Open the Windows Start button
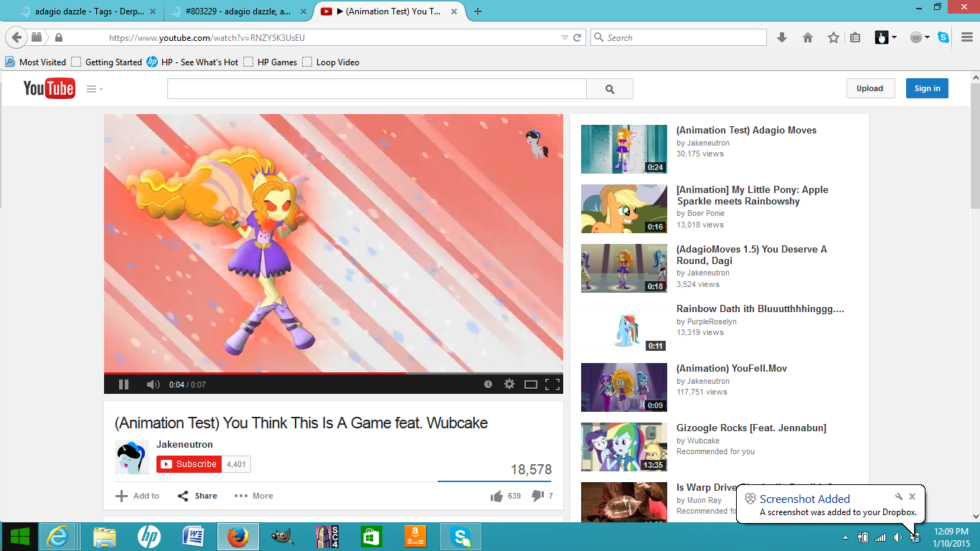980x551 pixels. pyautogui.click(x=20, y=537)
